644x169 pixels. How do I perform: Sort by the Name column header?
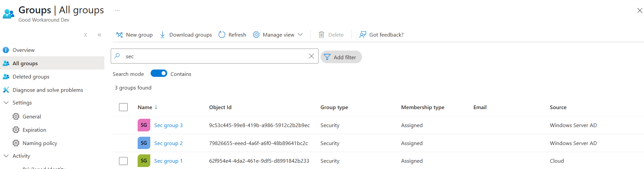point(145,107)
